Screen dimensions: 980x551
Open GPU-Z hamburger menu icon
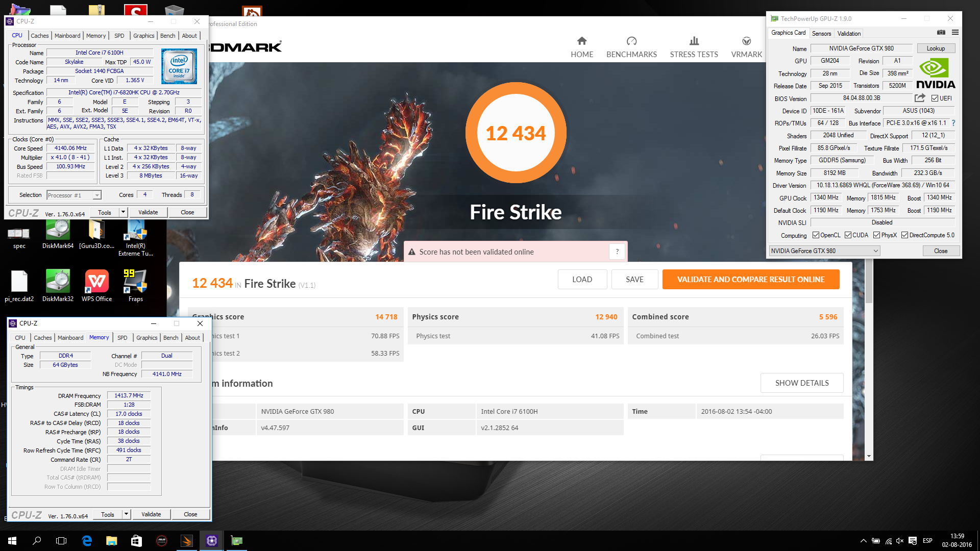pyautogui.click(x=955, y=33)
